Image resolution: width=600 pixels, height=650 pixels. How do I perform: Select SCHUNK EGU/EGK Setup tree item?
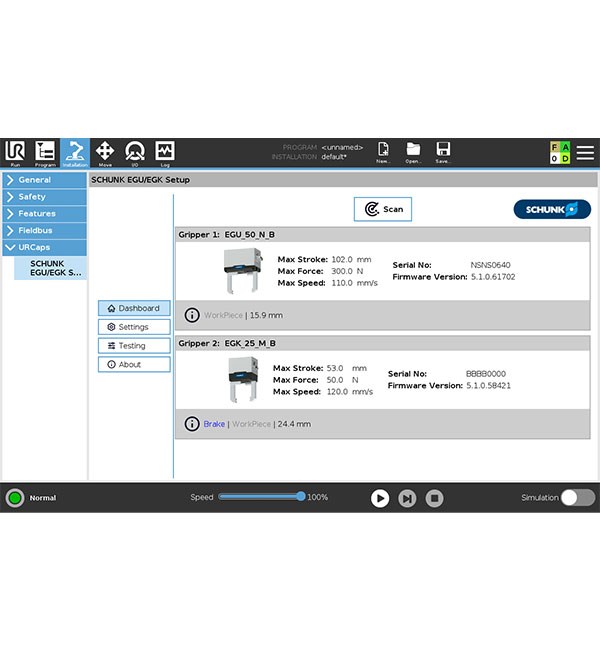pos(51,268)
